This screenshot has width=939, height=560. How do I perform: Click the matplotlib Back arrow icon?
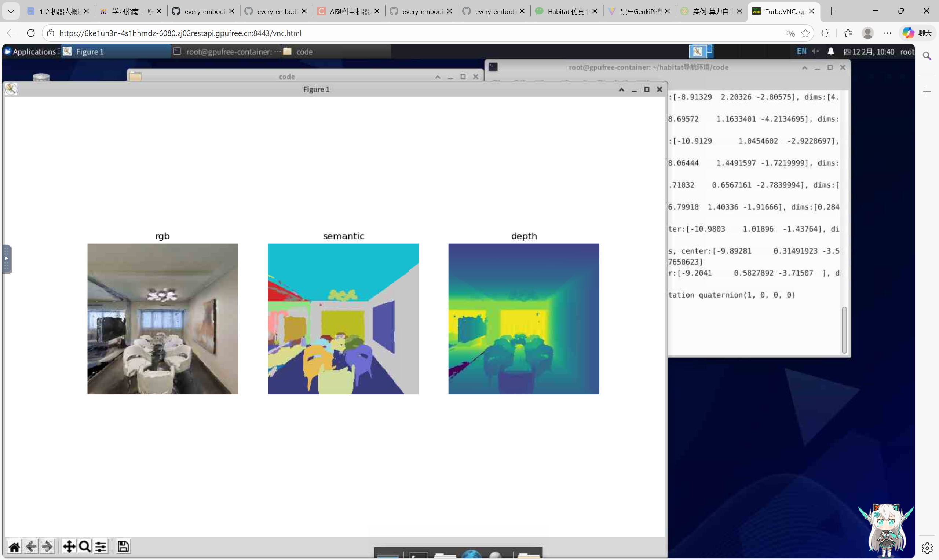pos(31,546)
